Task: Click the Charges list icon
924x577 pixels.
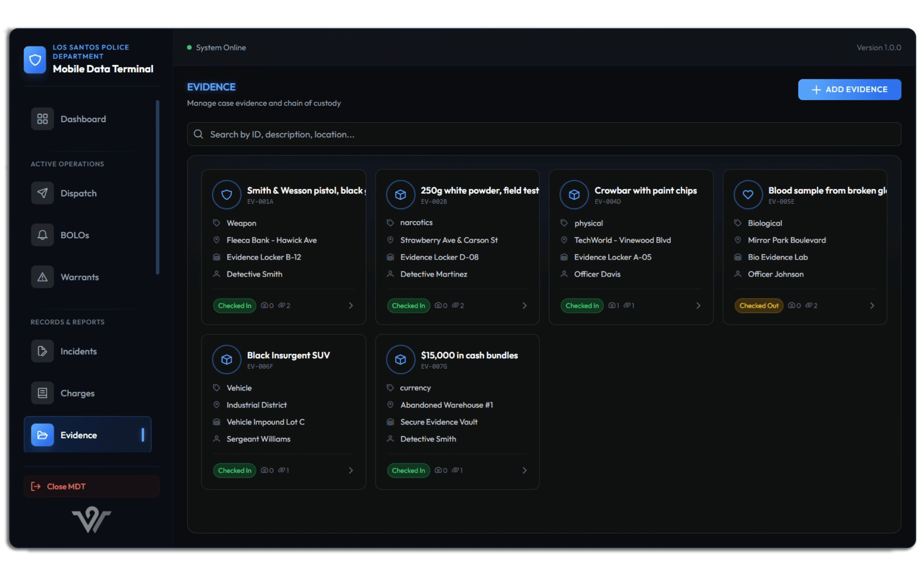Action: (43, 393)
